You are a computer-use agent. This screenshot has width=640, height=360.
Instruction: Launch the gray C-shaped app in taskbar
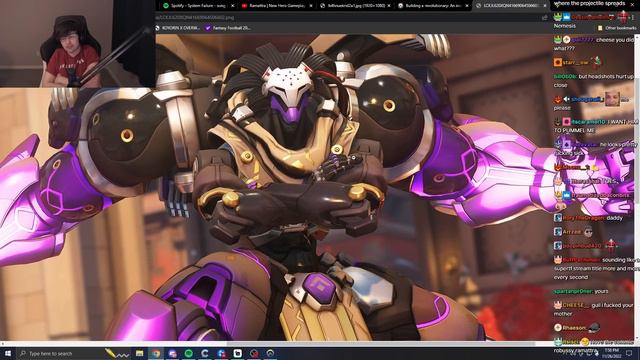[x=205, y=353]
